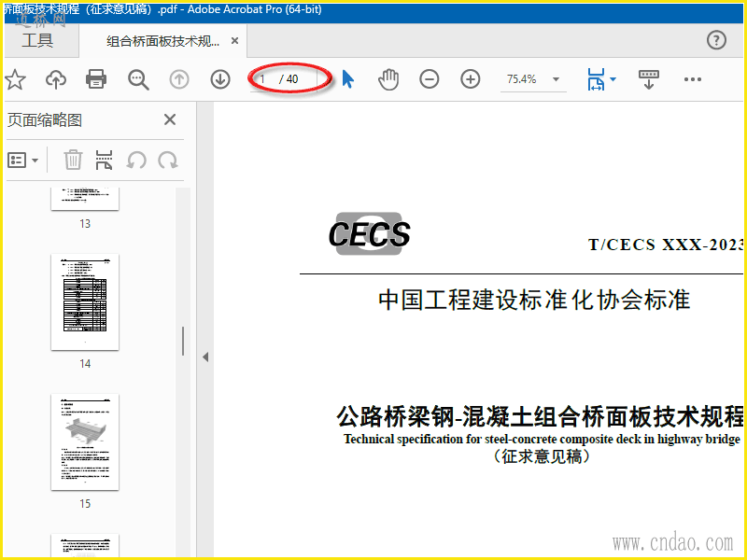Open the zoom level dropdown arrow
The height and width of the screenshot is (560, 747).
point(556,79)
